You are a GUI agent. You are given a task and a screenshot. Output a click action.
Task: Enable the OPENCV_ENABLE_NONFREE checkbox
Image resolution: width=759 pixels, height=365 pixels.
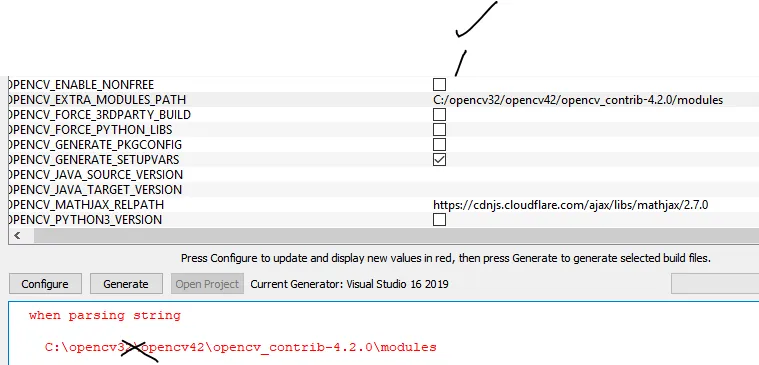[x=439, y=85]
